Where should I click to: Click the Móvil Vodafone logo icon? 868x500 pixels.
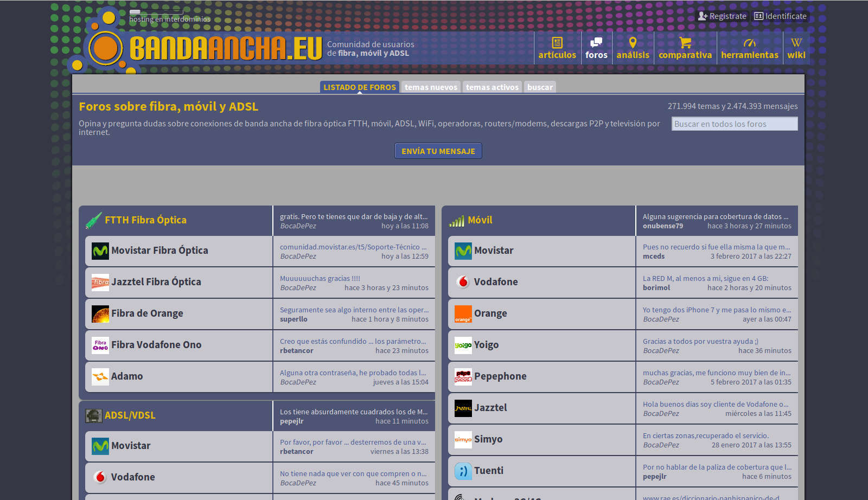[463, 282]
